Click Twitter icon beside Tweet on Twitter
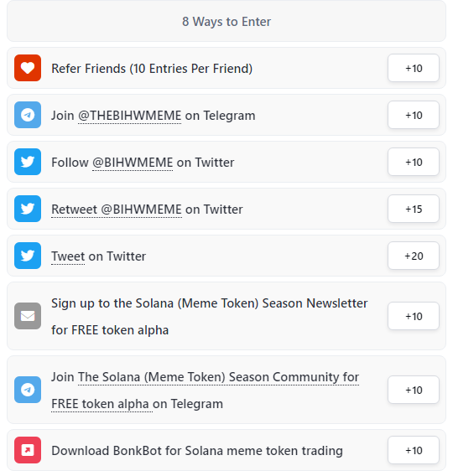The height and width of the screenshot is (476, 453). tap(28, 256)
